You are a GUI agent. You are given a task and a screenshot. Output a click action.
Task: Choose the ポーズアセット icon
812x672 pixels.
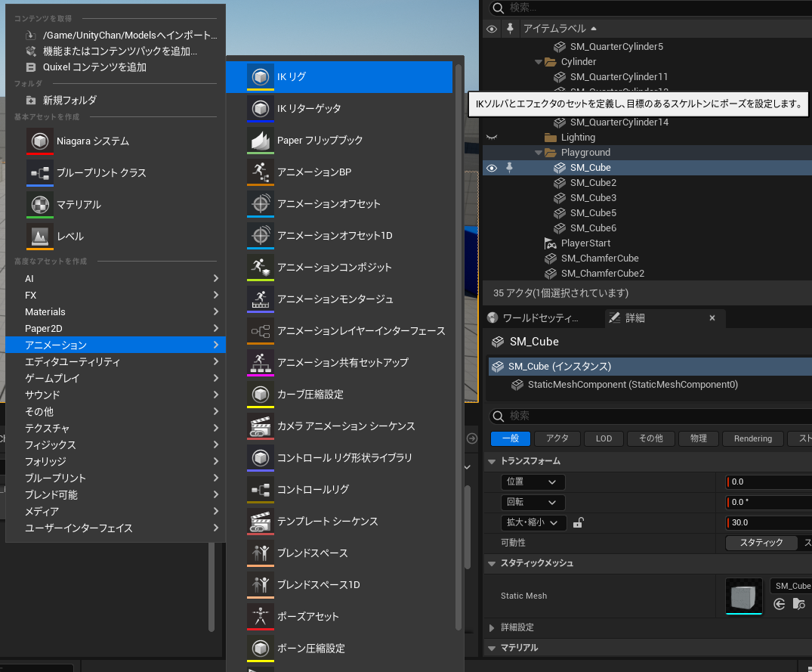point(261,617)
